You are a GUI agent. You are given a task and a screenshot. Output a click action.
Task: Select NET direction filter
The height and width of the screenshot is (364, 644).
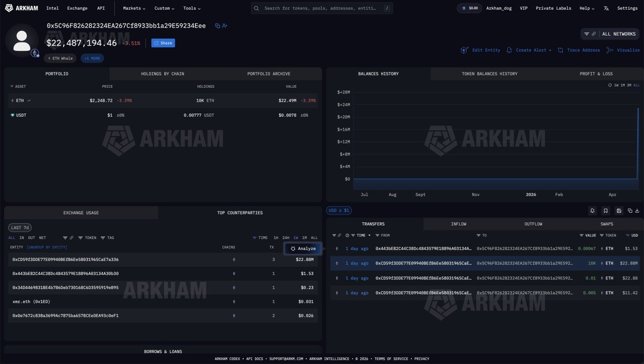tap(42, 237)
